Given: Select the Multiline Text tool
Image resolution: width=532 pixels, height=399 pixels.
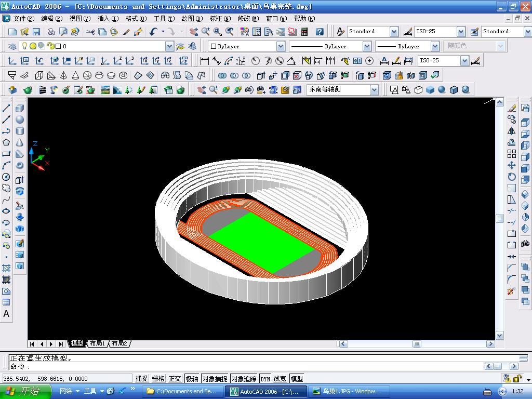Looking at the screenshot, I should point(6,314).
